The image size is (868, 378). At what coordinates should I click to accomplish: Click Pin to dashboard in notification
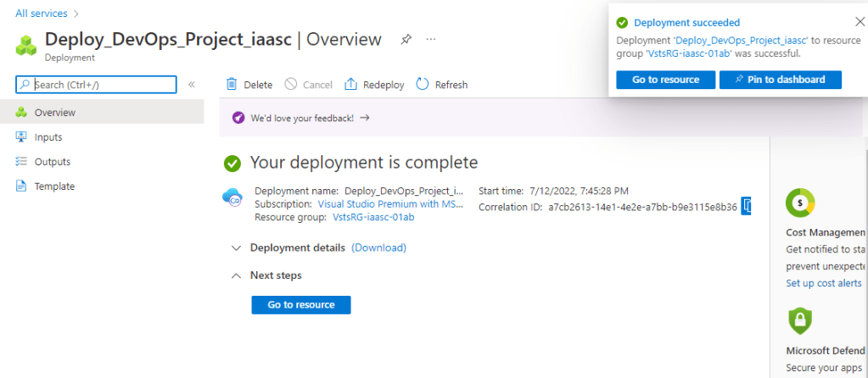[780, 80]
